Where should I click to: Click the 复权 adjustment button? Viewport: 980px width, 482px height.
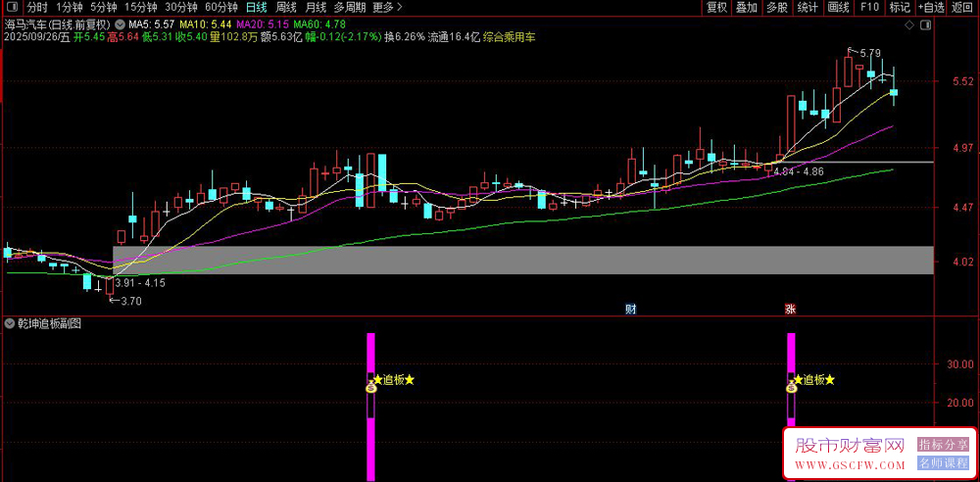[x=717, y=8]
